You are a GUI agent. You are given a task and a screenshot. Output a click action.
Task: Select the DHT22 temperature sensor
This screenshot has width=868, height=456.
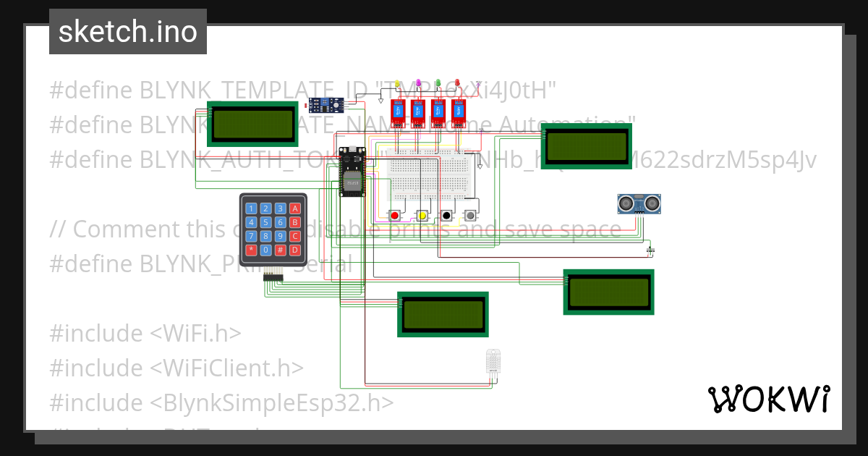click(493, 362)
